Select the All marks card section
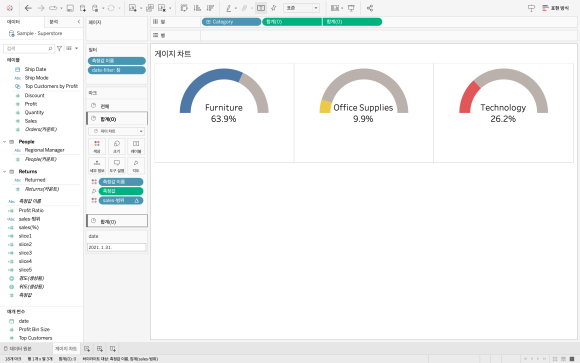580x363 pixels. coord(117,106)
